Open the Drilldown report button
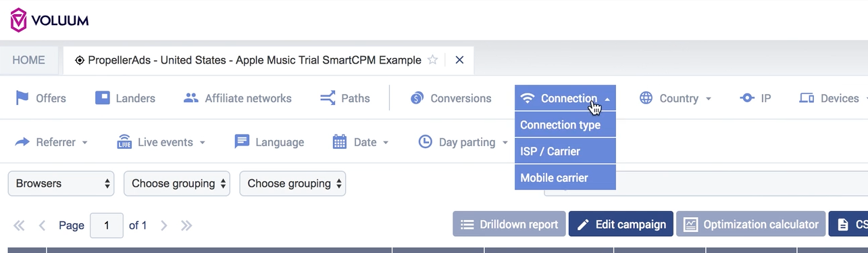This screenshot has width=868, height=253. tap(509, 224)
